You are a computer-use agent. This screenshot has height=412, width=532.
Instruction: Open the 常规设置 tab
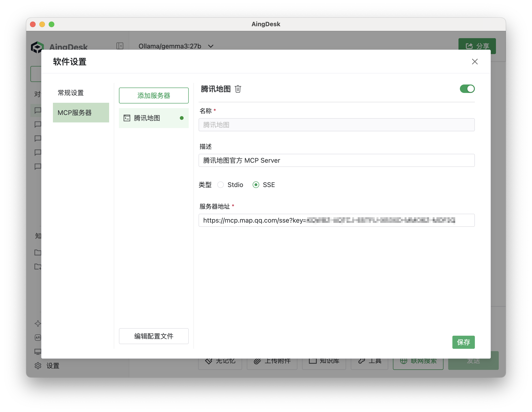tap(71, 93)
